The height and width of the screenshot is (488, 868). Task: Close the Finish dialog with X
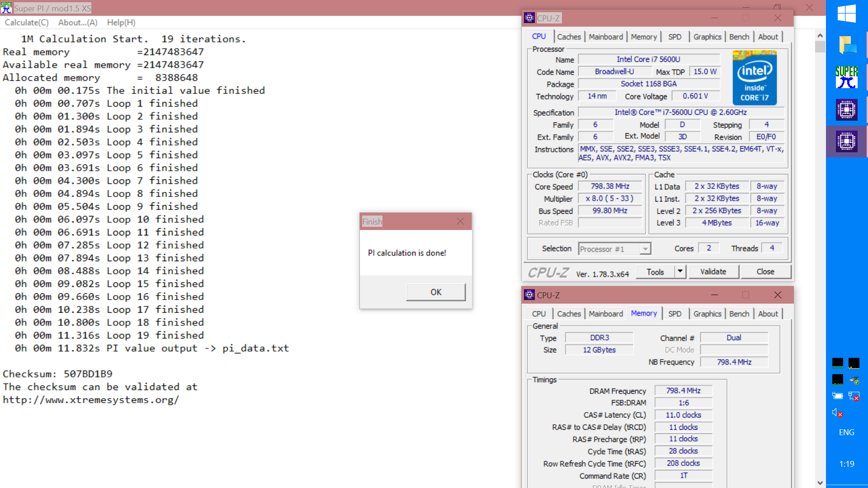(460, 221)
